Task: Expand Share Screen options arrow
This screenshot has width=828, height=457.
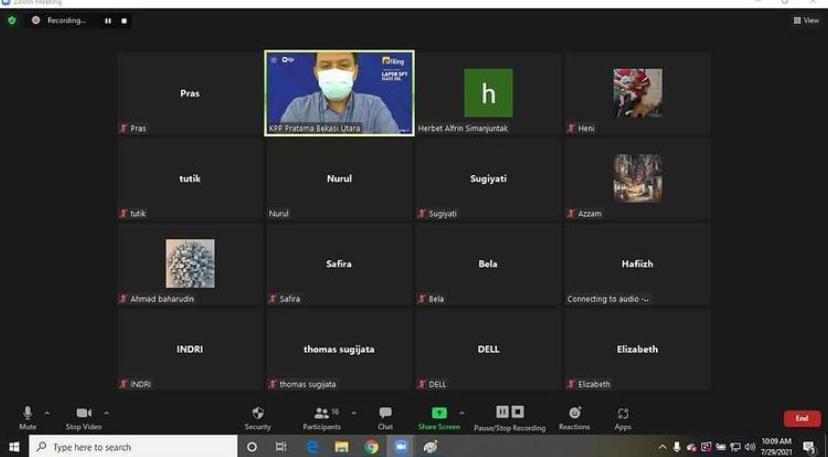Action: (461, 413)
